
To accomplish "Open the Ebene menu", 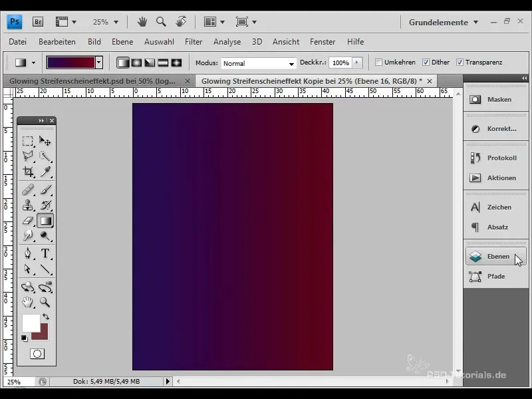I will 122,42.
